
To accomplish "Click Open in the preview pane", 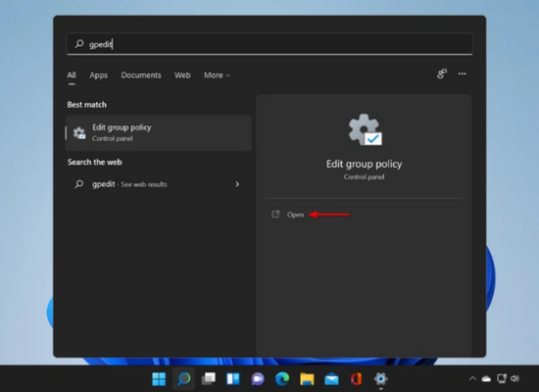I will coord(295,215).
